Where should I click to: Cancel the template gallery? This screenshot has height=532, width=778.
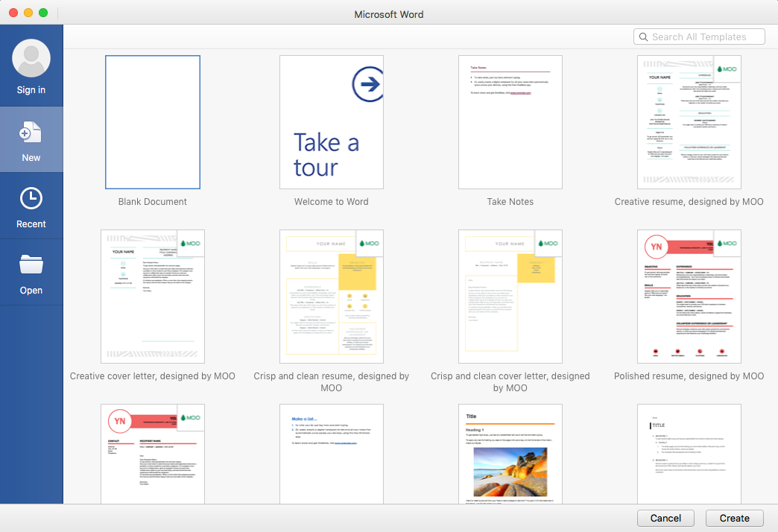tap(665, 518)
